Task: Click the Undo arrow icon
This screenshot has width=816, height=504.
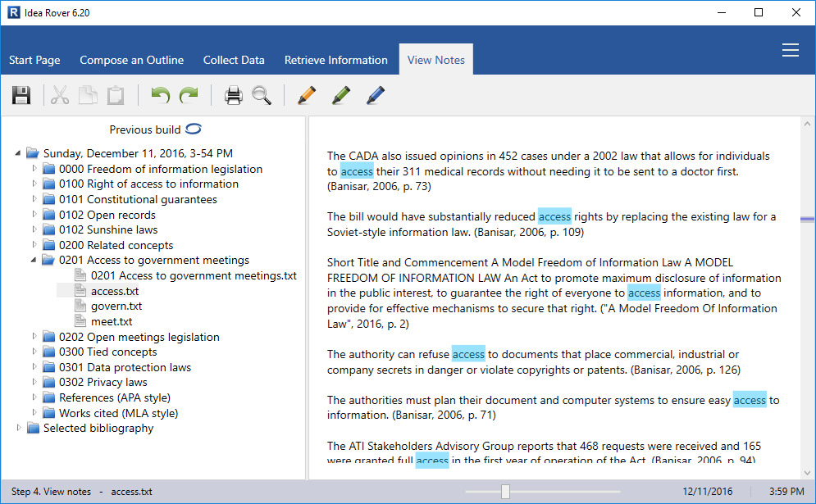Action: (161, 96)
